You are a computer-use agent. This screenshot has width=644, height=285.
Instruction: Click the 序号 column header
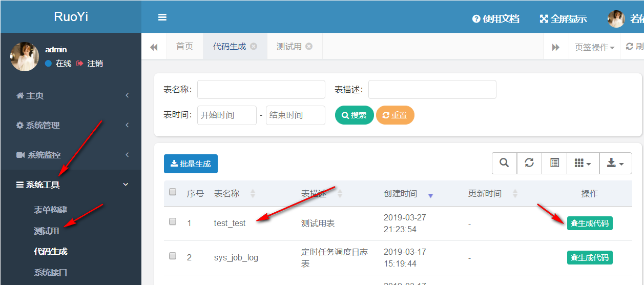[x=195, y=194]
